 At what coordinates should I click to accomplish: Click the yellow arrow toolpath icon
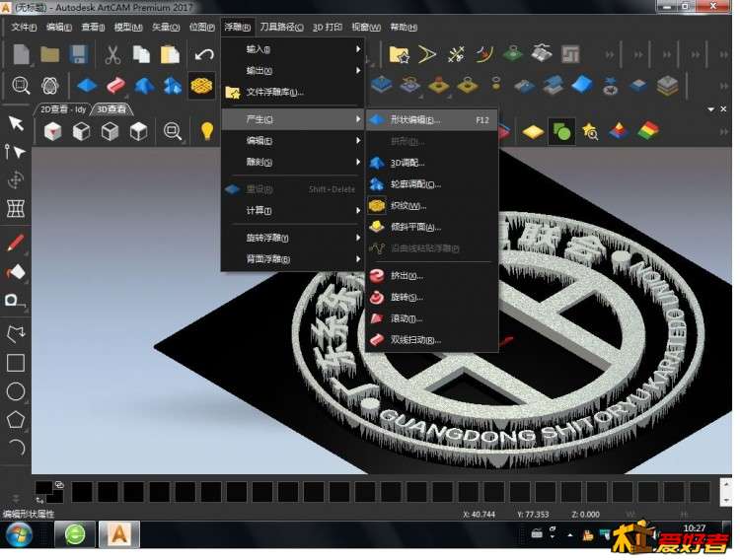[426, 55]
